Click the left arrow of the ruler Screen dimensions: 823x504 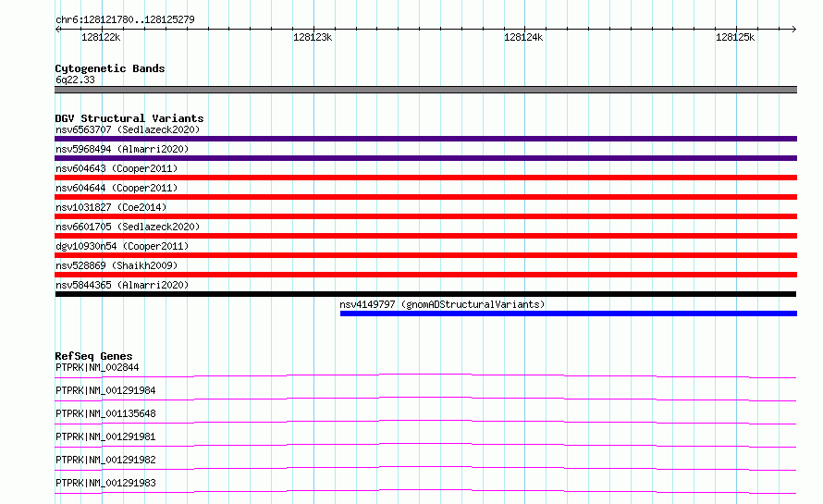coord(58,29)
